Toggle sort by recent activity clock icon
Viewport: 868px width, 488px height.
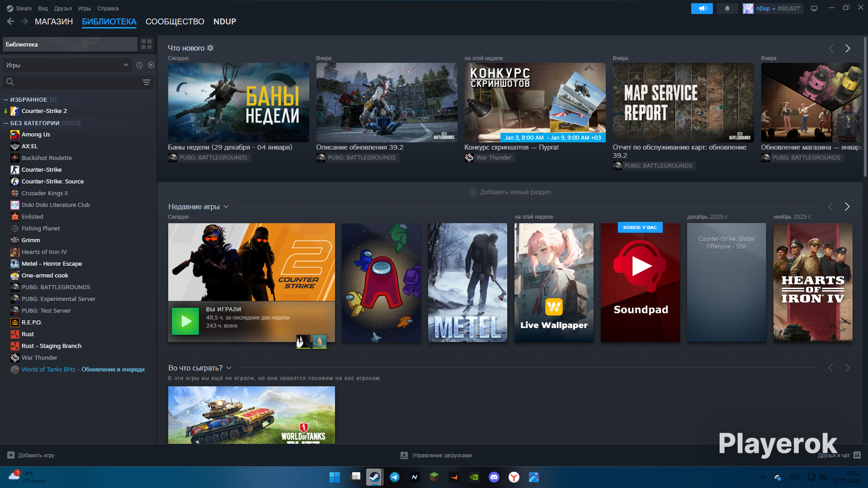140,65
